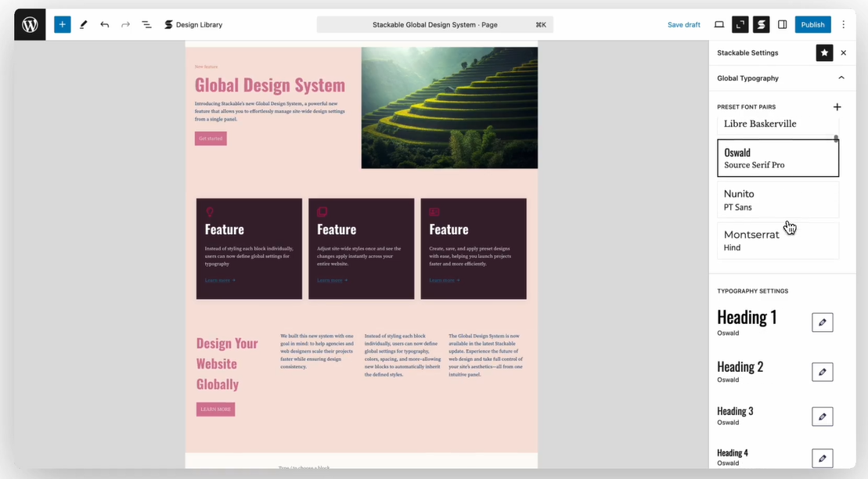Image resolution: width=868 pixels, height=479 pixels.
Task: Click the WordPress logo
Action: [29, 24]
